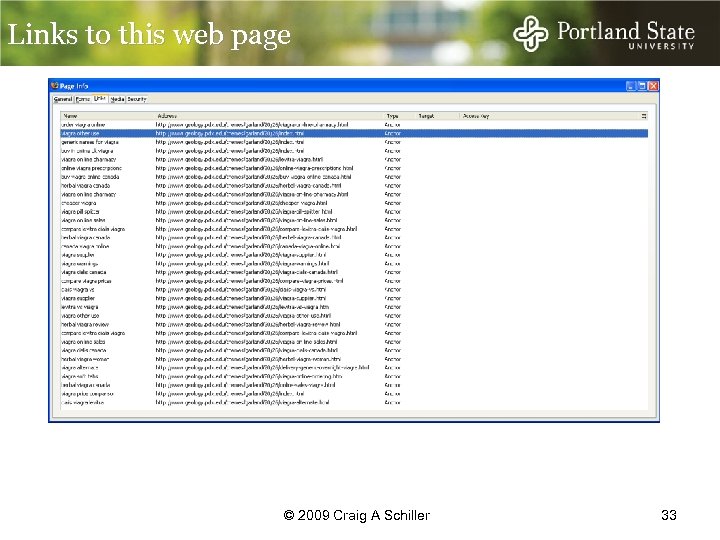Image resolution: width=720 pixels, height=540 pixels.
Task: Sort by the Type column header
Action: coord(399,116)
